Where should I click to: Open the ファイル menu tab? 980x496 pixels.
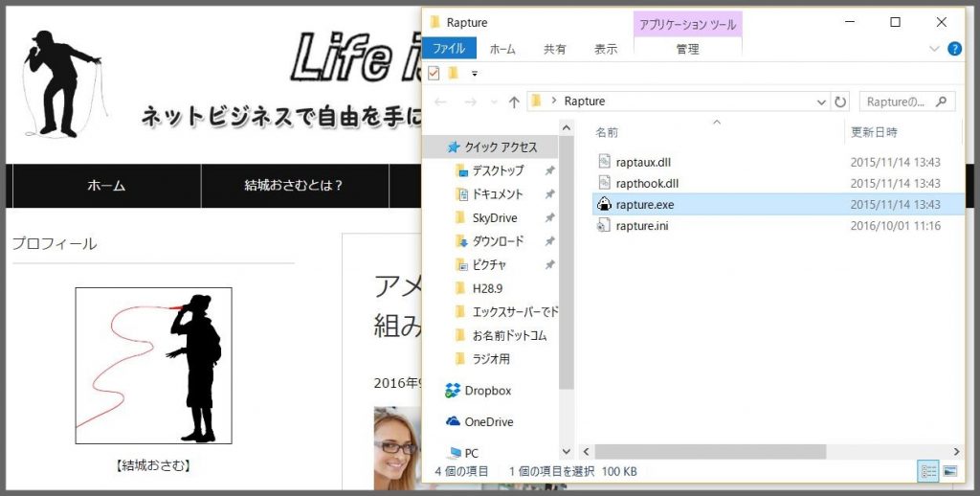click(x=449, y=49)
